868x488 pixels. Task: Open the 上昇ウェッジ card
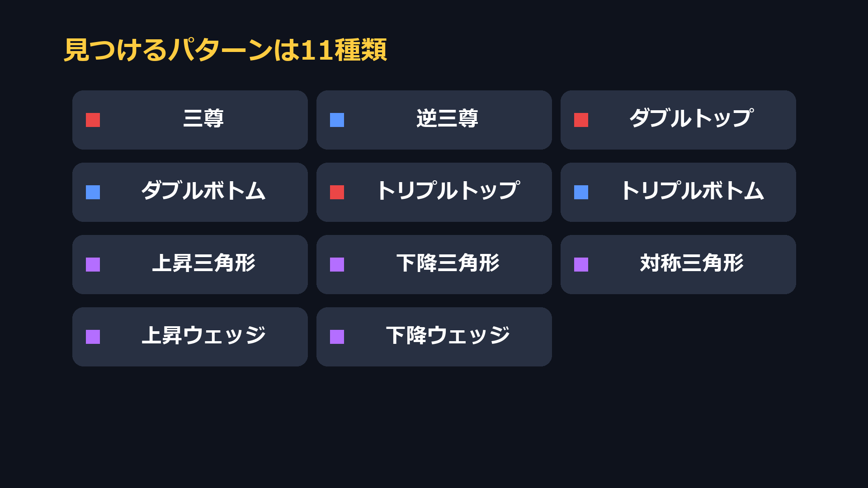(190, 337)
